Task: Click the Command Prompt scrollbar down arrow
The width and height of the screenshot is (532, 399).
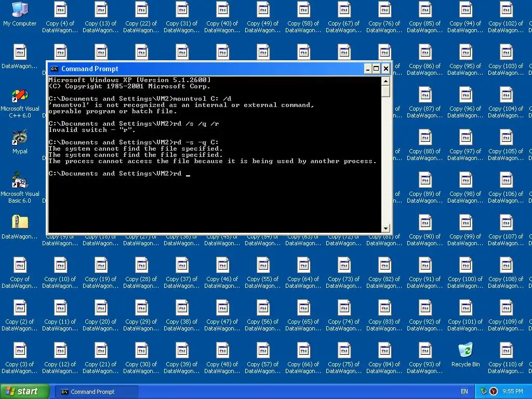Action: click(x=385, y=229)
